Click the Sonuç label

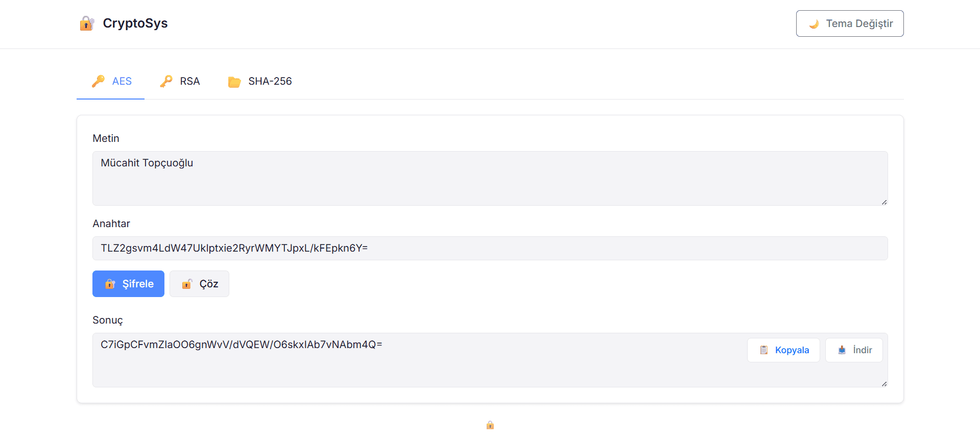point(108,321)
